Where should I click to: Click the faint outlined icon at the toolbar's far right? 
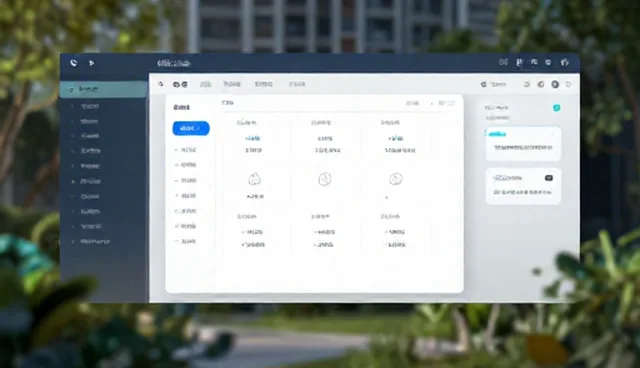568,84
